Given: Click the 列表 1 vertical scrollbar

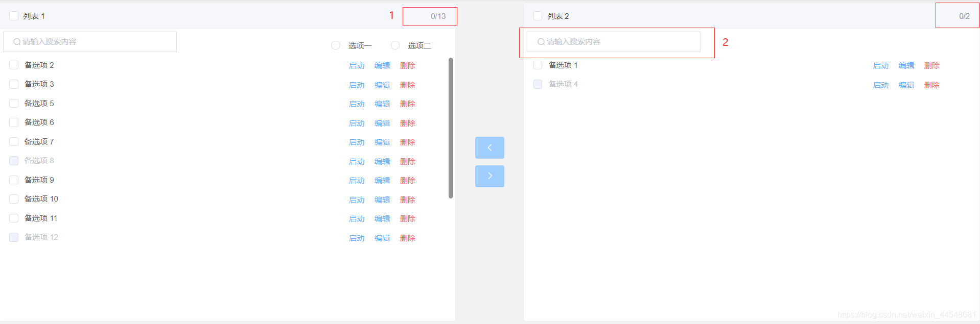Looking at the screenshot, I should pyautogui.click(x=451, y=128).
